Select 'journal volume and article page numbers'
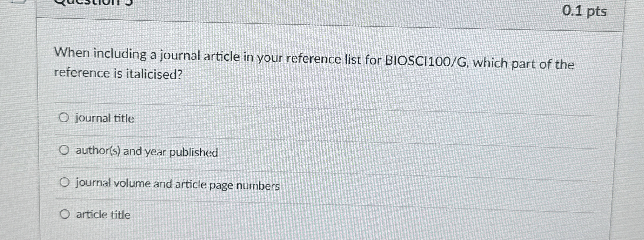 [x=64, y=182]
